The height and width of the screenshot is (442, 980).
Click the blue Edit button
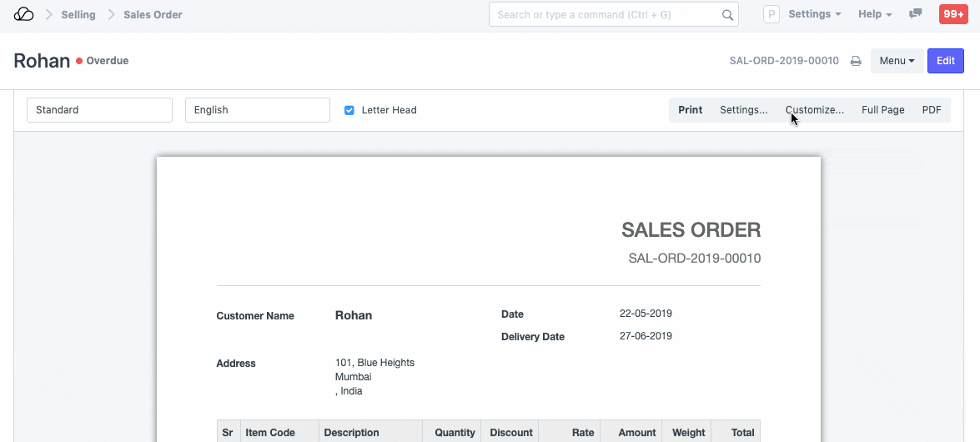[x=945, y=61]
